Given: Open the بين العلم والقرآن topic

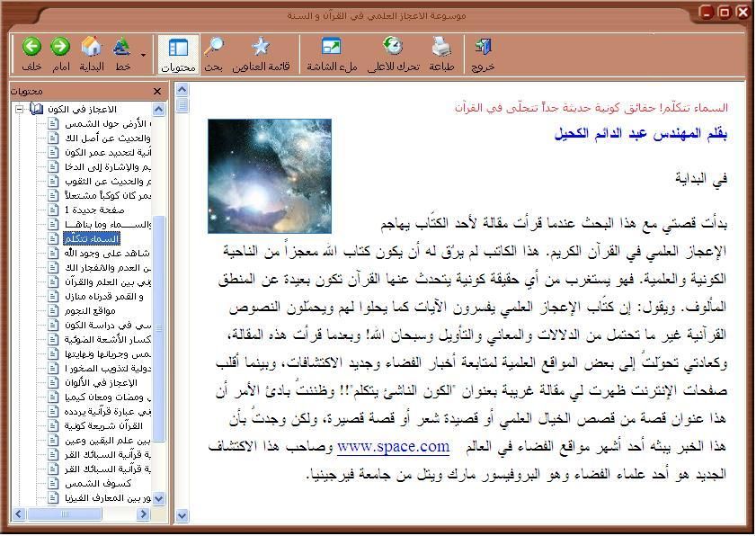Looking at the screenshot, I should (108, 281).
